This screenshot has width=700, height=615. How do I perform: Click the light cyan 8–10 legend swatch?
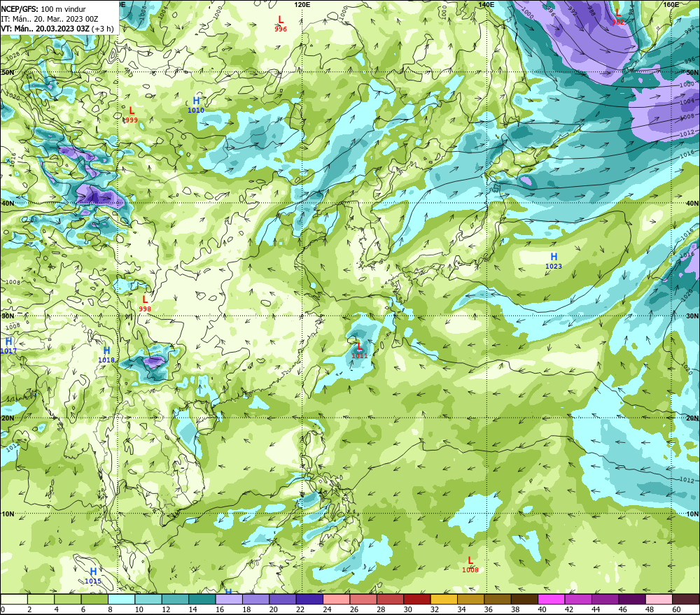tap(121, 599)
